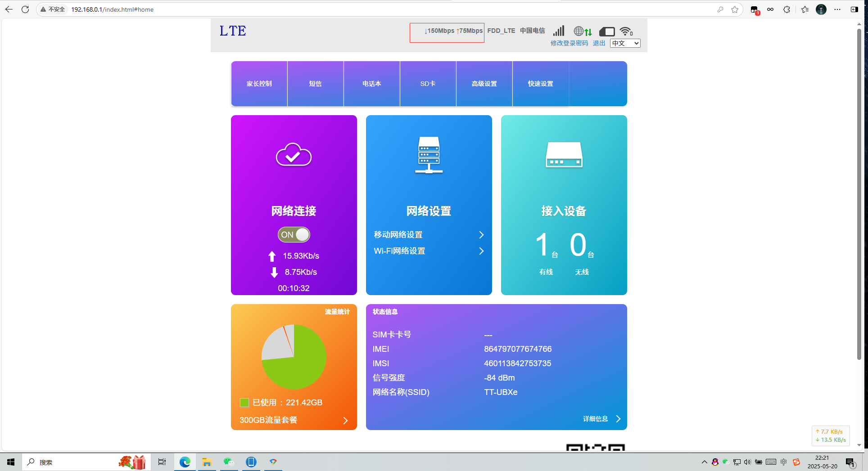This screenshot has height=471, width=868.
Task: Click the 不安全 security warning label
Action: [x=53, y=9]
